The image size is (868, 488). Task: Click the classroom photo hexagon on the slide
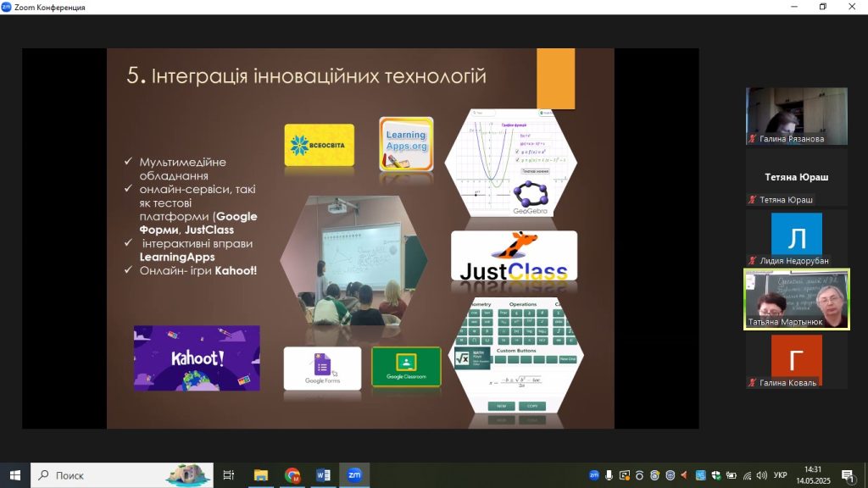[353, 260]
